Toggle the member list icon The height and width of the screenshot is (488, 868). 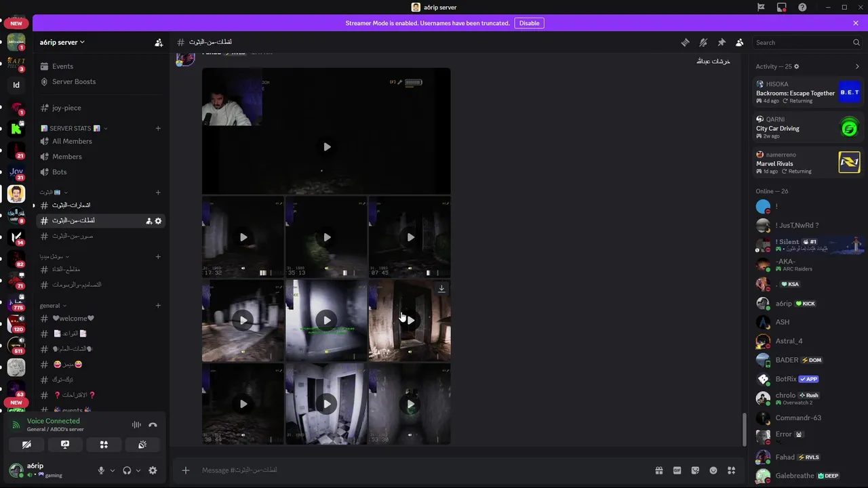tap(740, 42)
